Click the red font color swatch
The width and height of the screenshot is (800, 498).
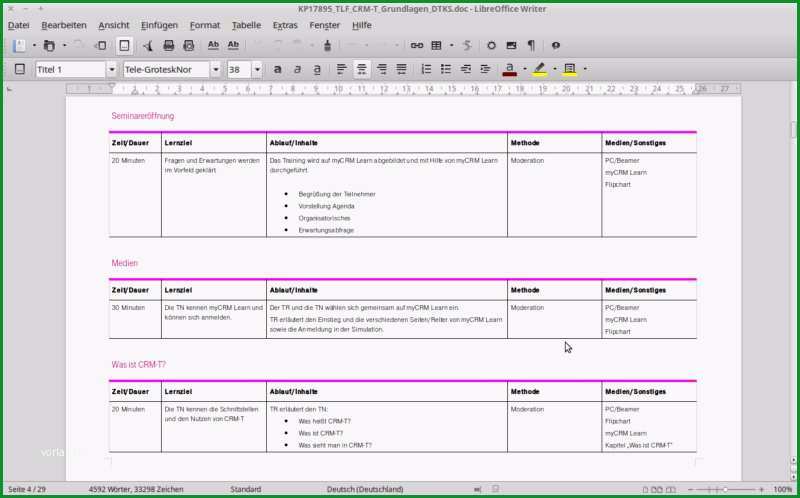tap(510, 69)
